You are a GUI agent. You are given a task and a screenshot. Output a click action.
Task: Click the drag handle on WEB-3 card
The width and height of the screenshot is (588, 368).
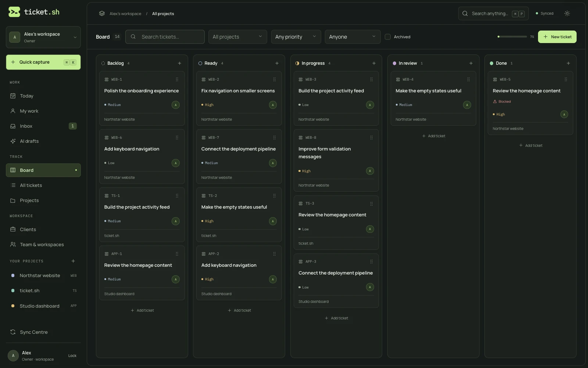click(372, 79)
